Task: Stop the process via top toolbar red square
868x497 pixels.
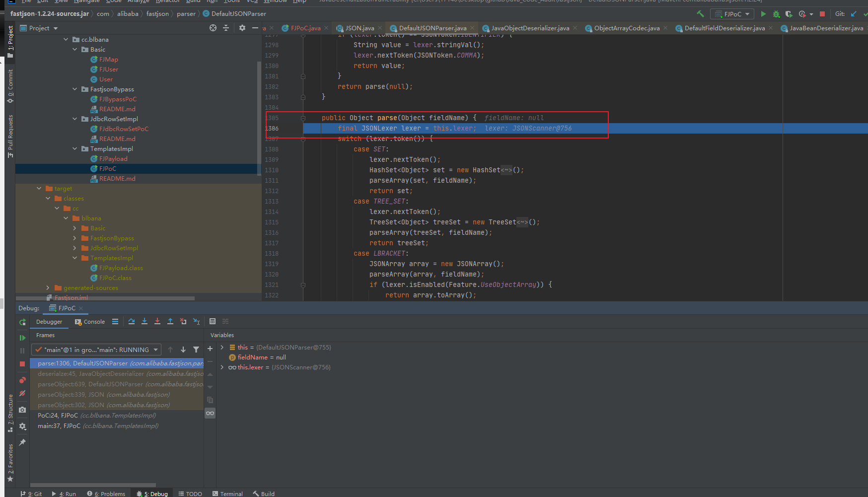Action: coord(822,14)
